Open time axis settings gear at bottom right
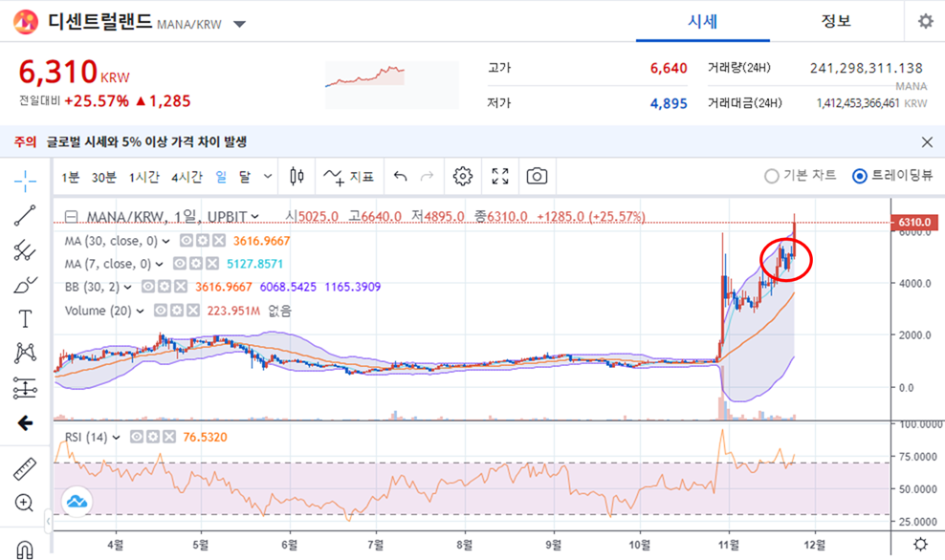This screenshot has height=560, width=945. (920, 545)
